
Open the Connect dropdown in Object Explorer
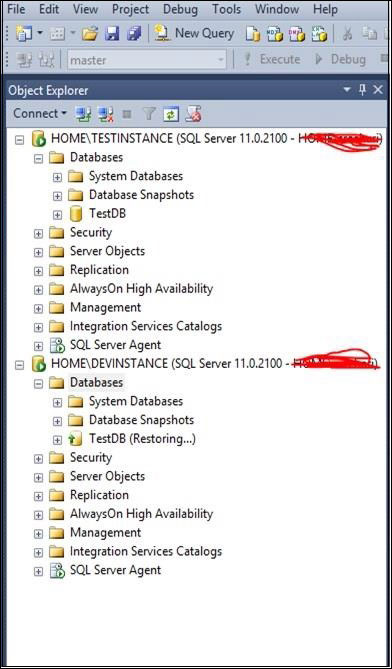click(40, 113)
